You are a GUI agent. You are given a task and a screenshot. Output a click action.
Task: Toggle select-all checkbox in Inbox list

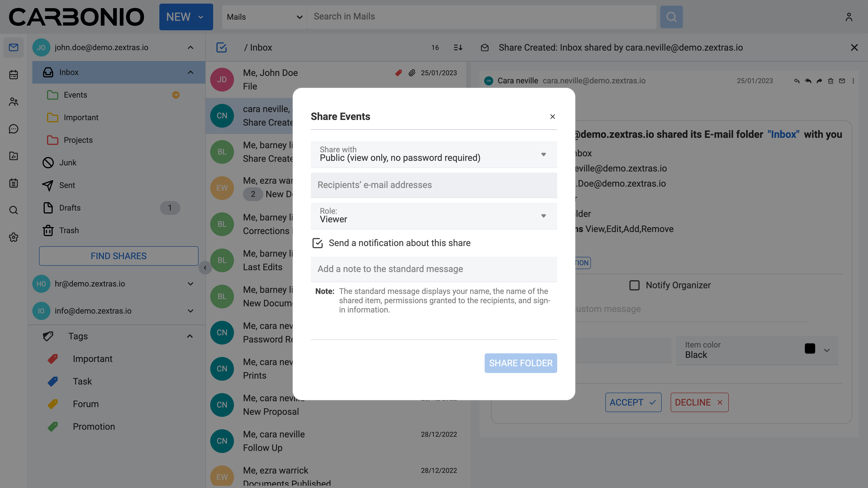point(221,47)
